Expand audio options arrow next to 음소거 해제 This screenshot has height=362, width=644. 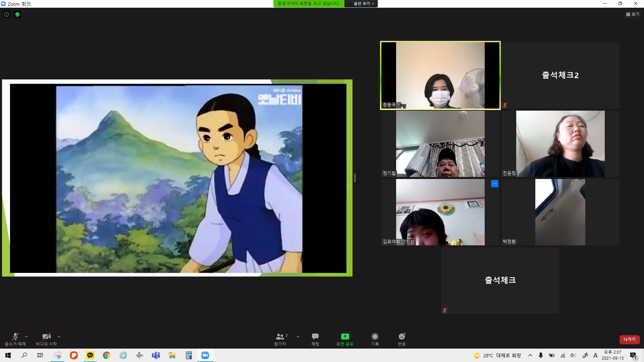pyautogui.click(x=26, y=337)
